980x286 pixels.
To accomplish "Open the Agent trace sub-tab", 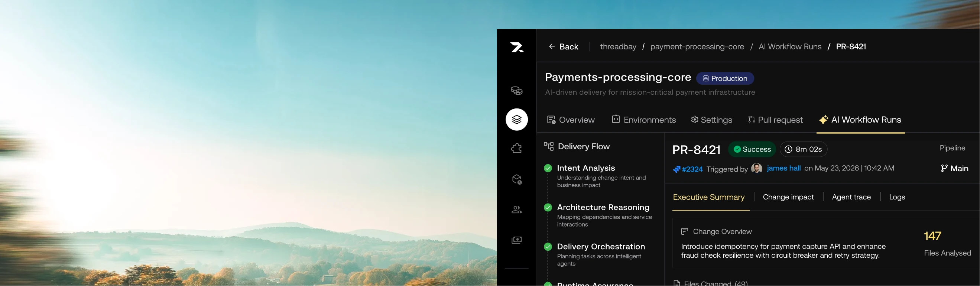I will click(x=851, y=197).
